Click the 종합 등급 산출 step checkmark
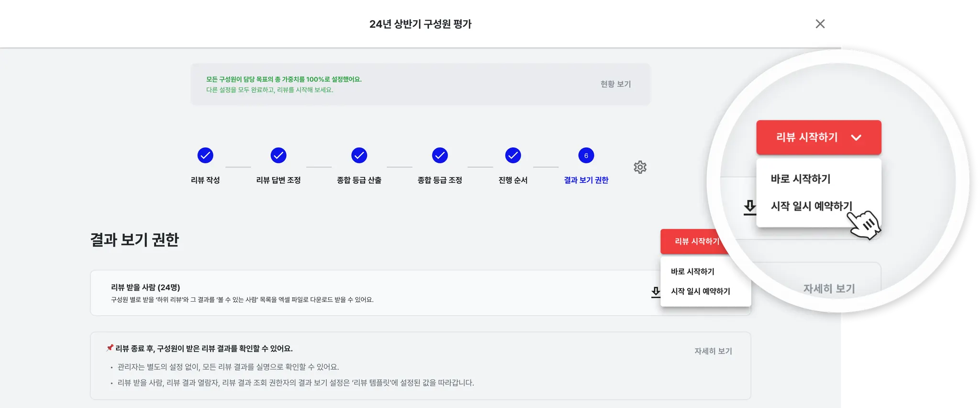 (359, 156)
